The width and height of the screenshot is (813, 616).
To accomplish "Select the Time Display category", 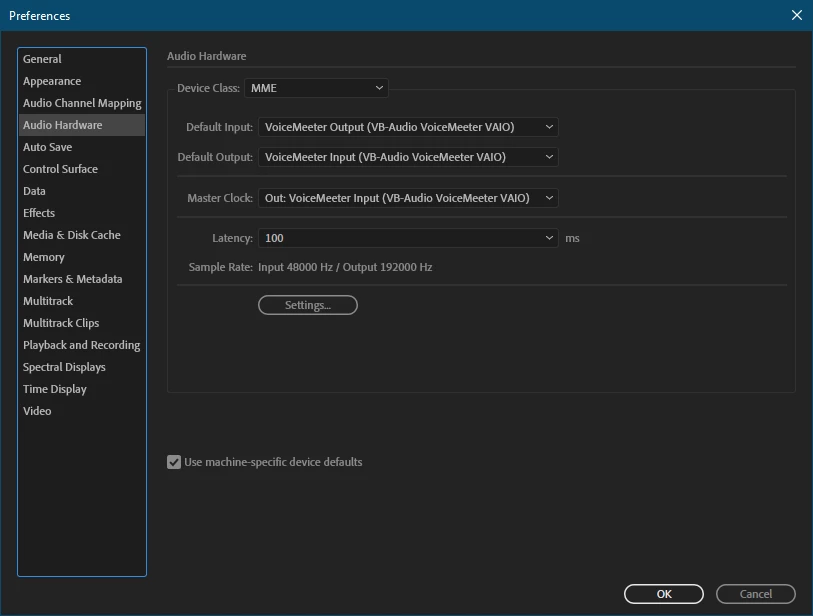I will point(81,389).
